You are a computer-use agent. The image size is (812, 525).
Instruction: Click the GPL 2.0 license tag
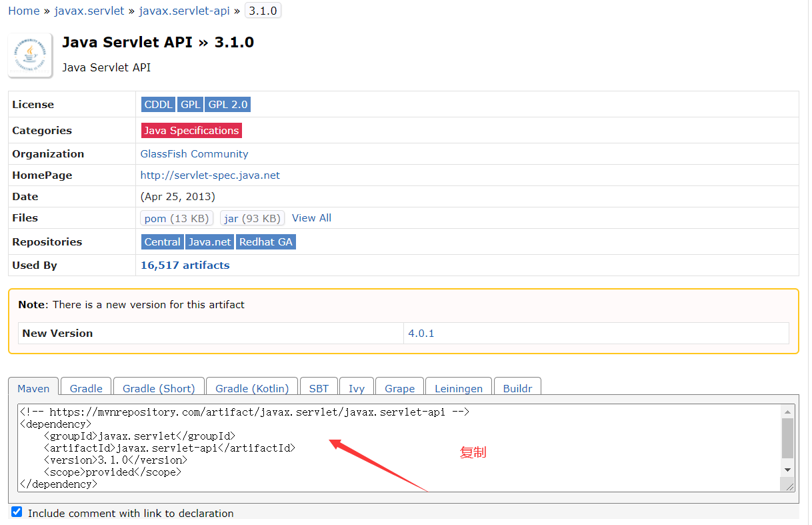point(228,105)
